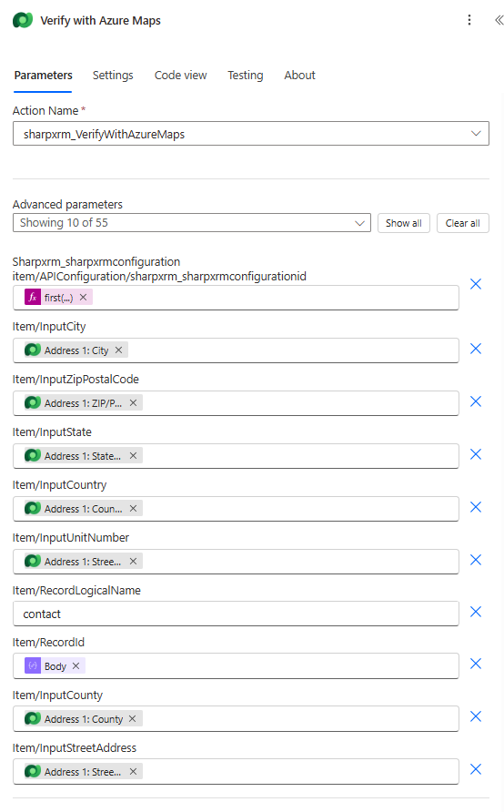Click the Address 1: County token
This screenshot has height=812, width=504.
[83, 719]
